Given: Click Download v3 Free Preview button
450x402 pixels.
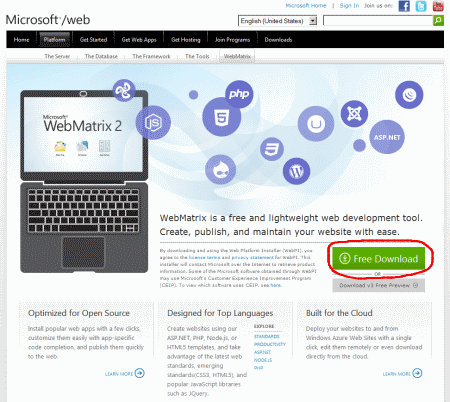Looking at the screenshot, I should [378, 285].
